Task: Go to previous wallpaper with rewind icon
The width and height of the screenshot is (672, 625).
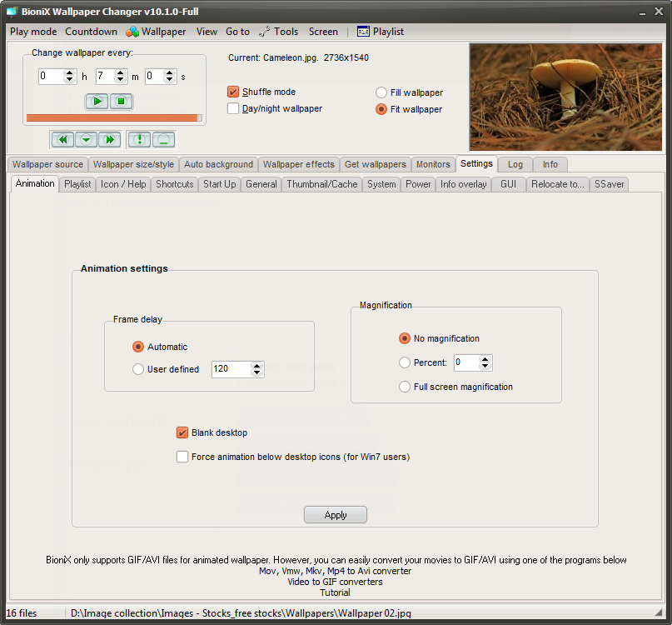Action: click(63, 139)
